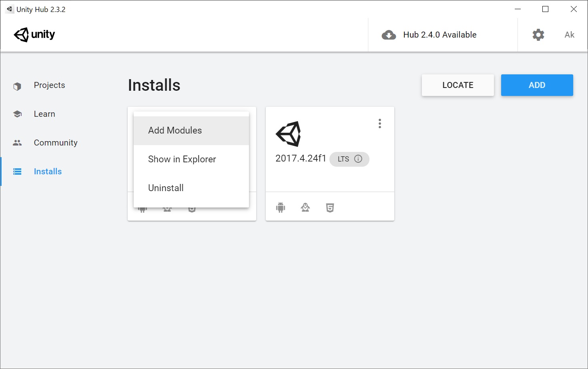The height and width of the screenshot is (369, 588).
Task: Open the 2017.4.24f1 three-dot options menu
Action: click(380, 124)
